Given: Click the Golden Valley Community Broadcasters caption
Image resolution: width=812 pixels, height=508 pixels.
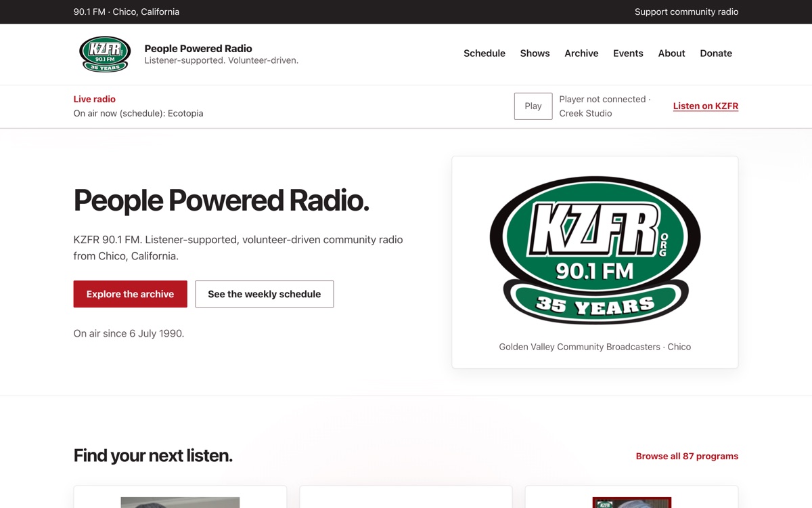Looking at the screenshot, I should pyautogui.click(x=595, y=347).
